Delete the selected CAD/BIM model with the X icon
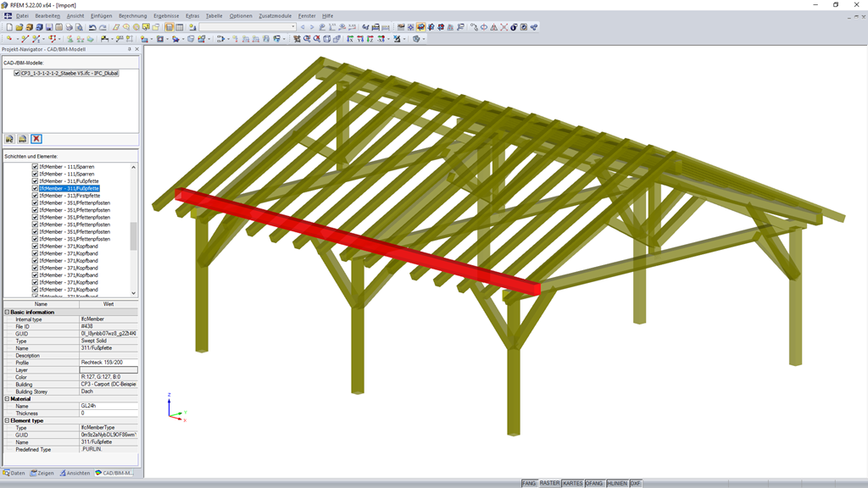Viewport: 868px width, 488px height. click(x=36, y=138)
